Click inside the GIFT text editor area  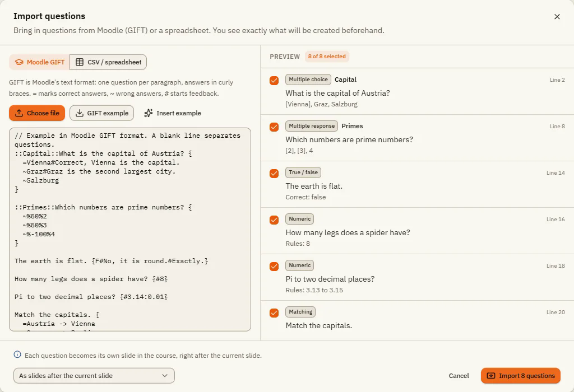click(130, 229)
